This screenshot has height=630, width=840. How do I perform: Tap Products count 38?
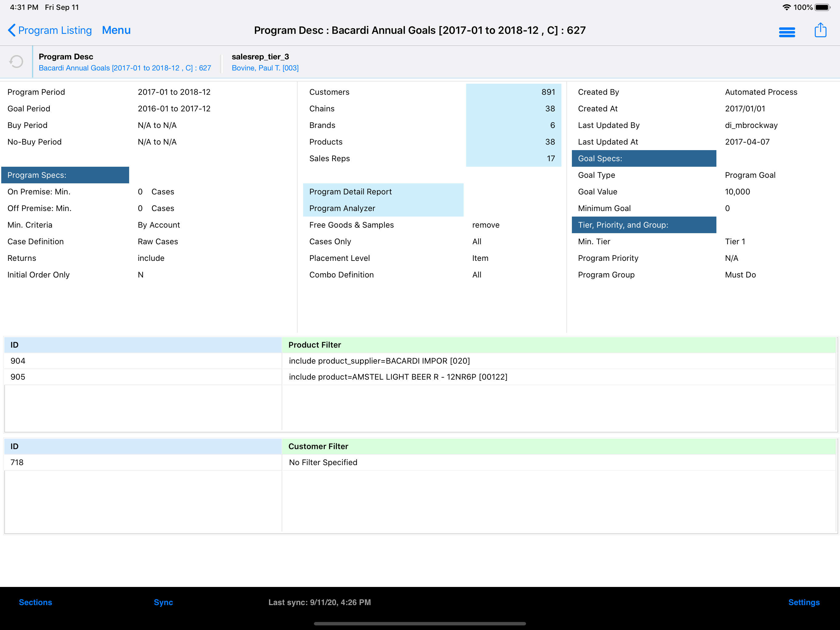(513, 142)
